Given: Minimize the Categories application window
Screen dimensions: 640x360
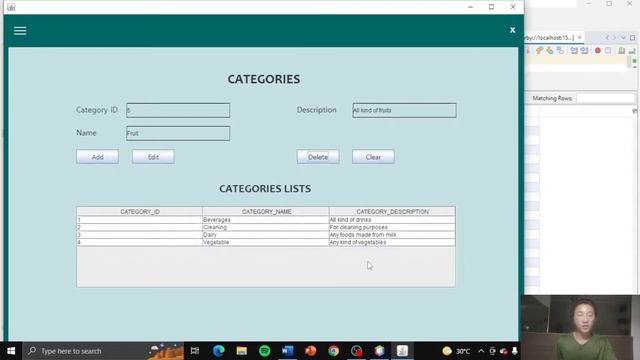Looking at the screenshot, I should click(470, 7).
